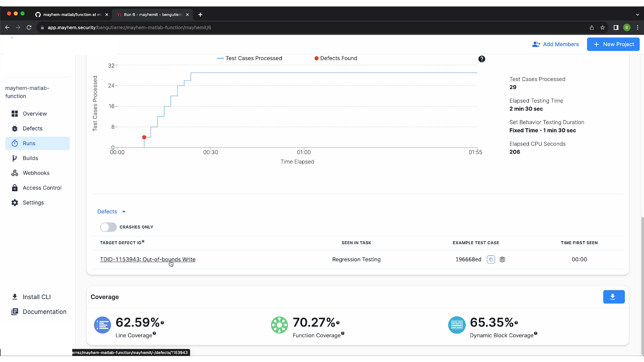Expand the tab search chevron

pos(638,14)
